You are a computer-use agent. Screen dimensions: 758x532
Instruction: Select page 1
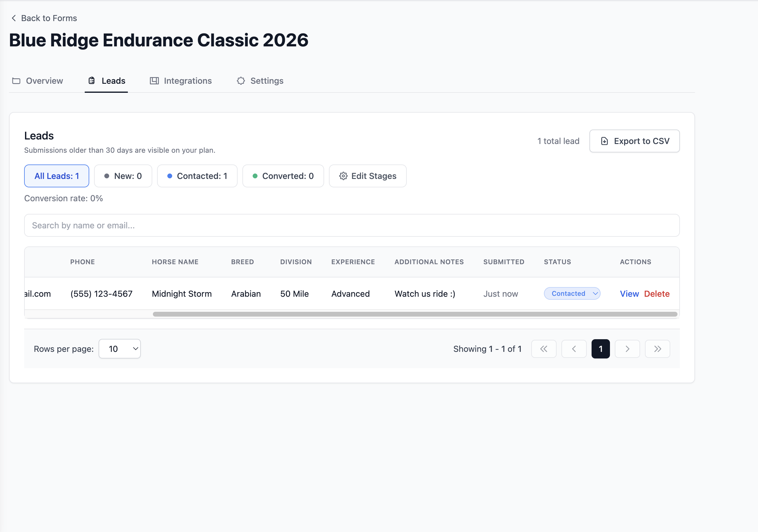(601, 349)
